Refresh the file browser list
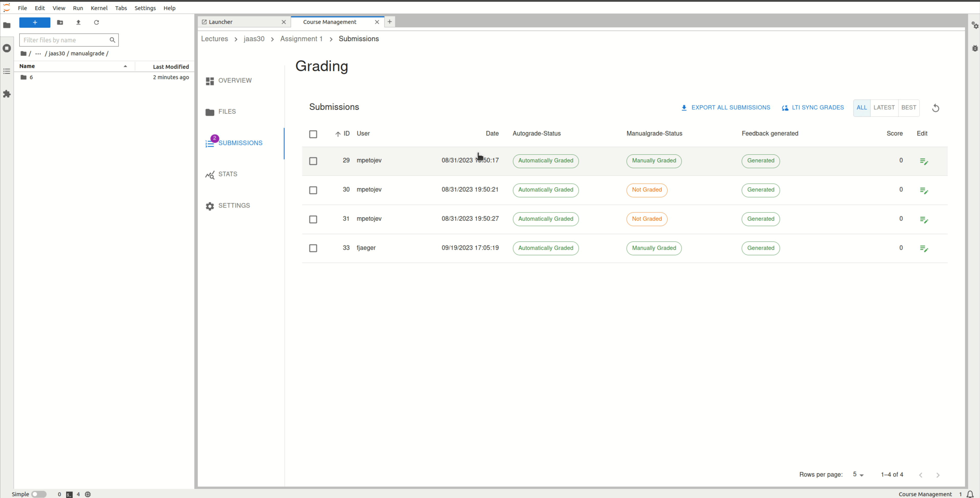 (x=97, y=23)
